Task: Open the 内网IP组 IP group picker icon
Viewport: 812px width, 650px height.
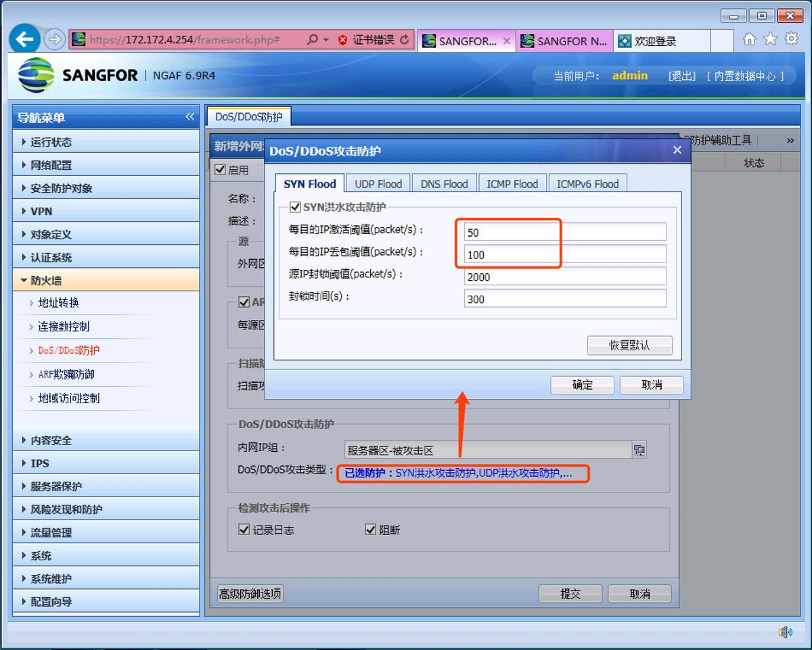Action: pos(639,449)
